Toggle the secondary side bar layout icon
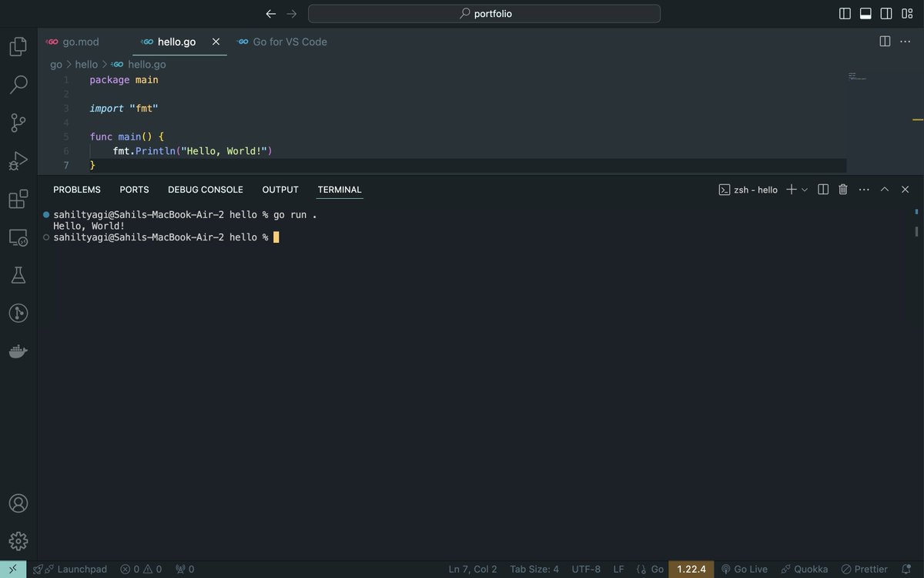The image size is (924, 578). coord(886,14)
